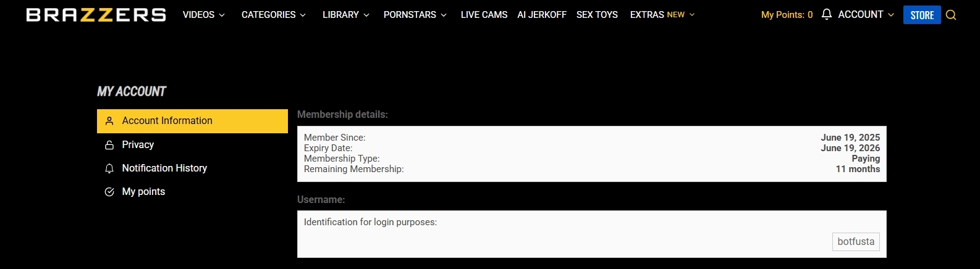Open the Library dropdown
Image resolution: width=980 pixels, height=269 pixels.
point(345,15)
